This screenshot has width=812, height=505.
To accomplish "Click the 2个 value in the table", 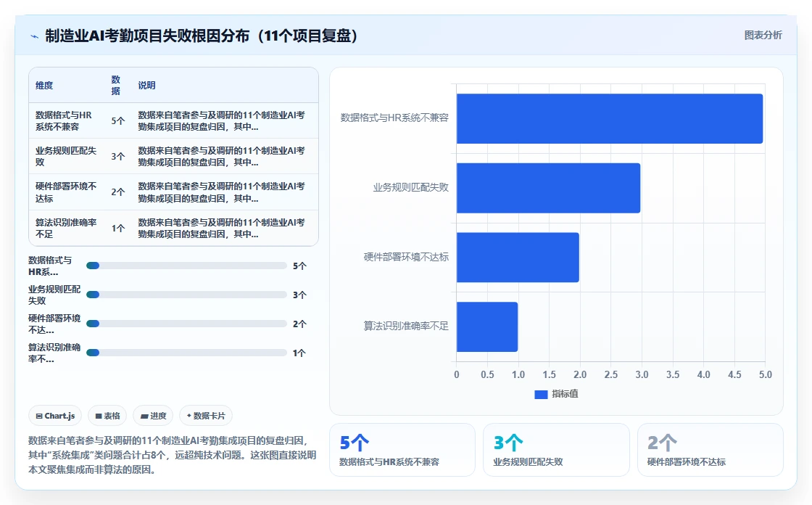I will [x=118, y=192].
